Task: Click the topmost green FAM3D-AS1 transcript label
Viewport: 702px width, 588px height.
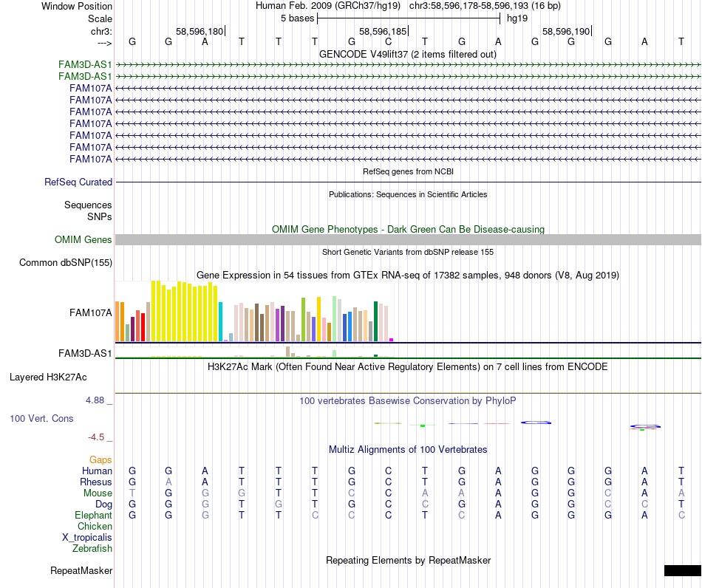Action: click(x=85, y=65)
